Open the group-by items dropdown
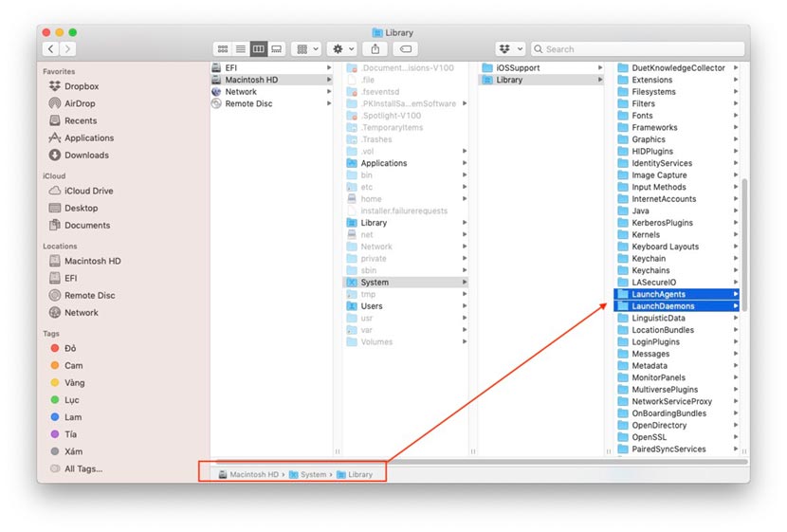The height and width of the screenshot is (532, 787). (307, 49)
